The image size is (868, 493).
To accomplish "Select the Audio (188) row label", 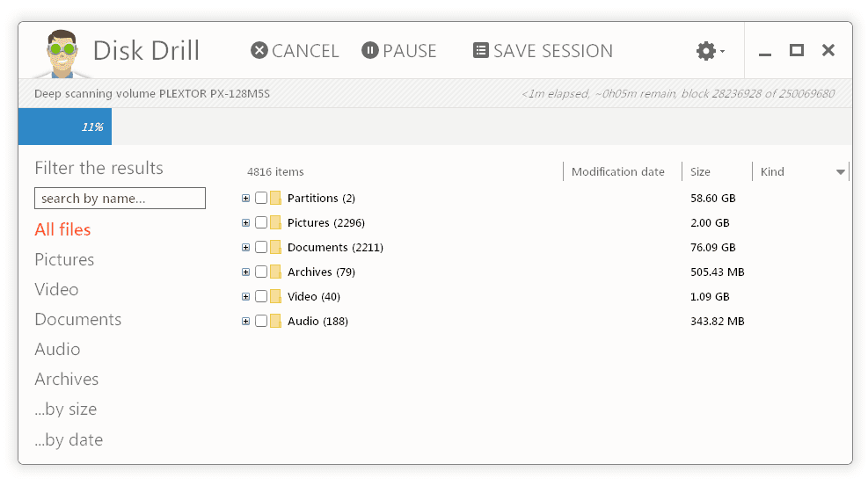I will (317, 321).
